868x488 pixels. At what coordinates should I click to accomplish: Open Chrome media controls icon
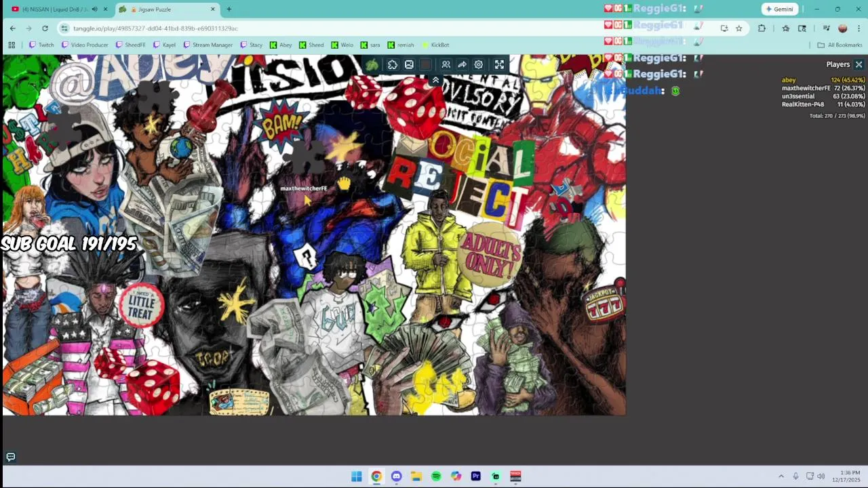coord(826,28)
